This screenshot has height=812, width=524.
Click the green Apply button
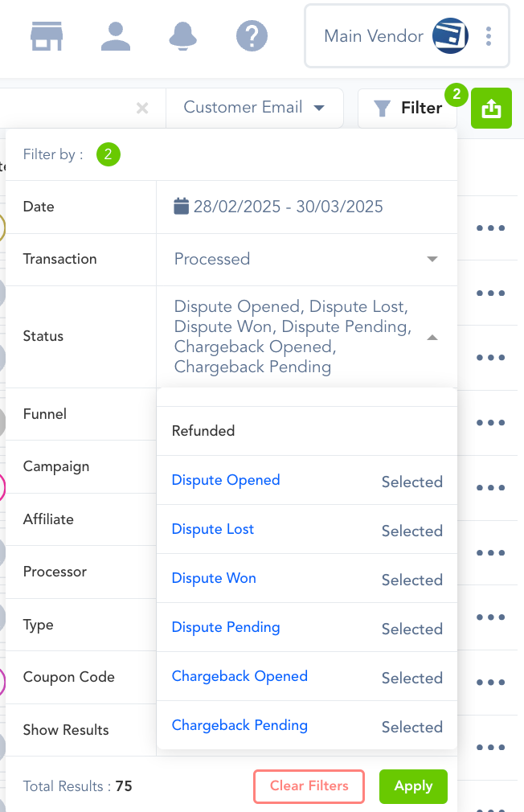pos(413,786)
